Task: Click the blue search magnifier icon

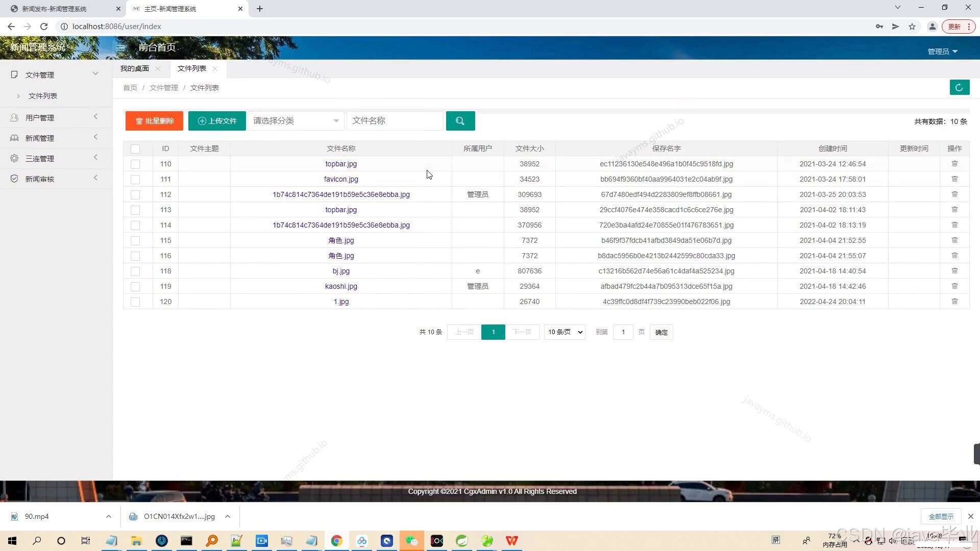Action: click(x=460, y=120)
